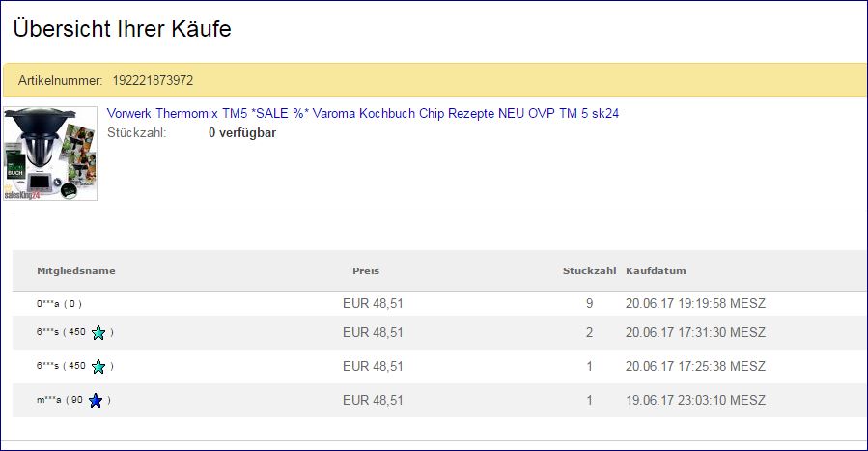
Task: Click the turquoise star in the 17:25:38 row
Action: [98, 366]
